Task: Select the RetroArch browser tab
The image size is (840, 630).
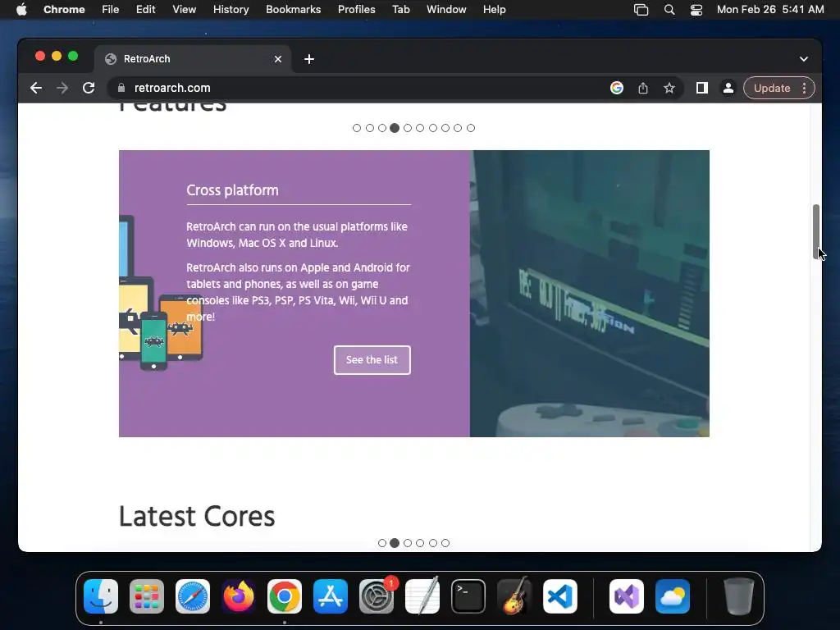Action: 193,59
